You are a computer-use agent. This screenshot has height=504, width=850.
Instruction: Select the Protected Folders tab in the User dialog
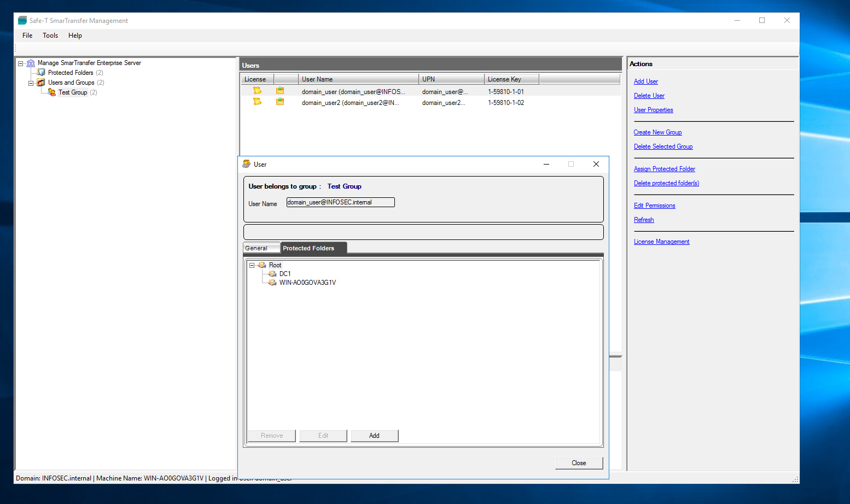tap(313, 248)
